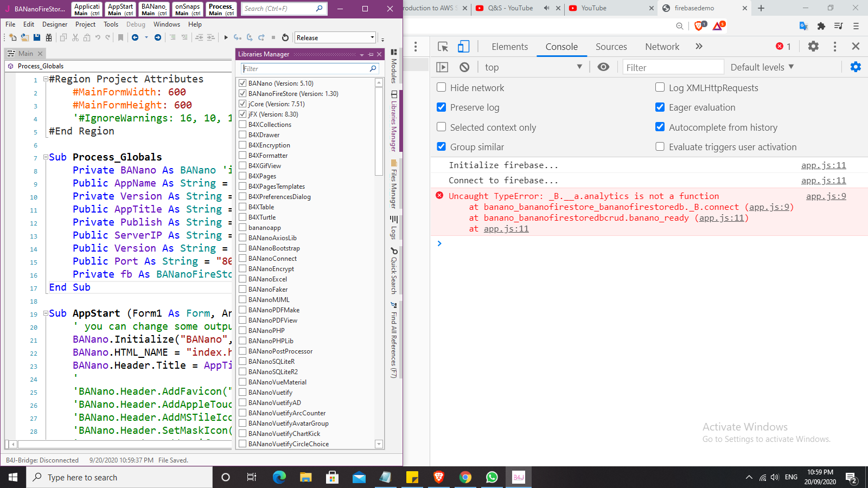Click the Save icon in B4J toolbar
The width and height of the screenshot is (868, 488).
(x=37, y=37)
